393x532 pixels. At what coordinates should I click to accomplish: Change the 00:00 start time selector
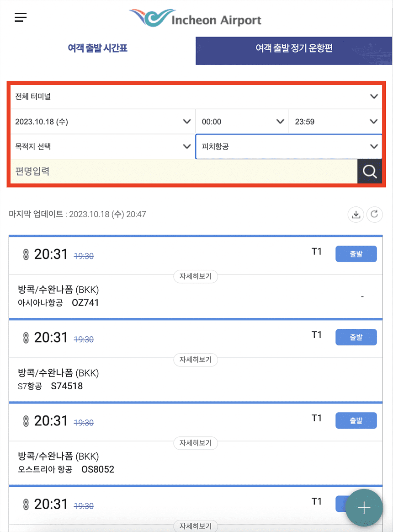tap(242, 121)
